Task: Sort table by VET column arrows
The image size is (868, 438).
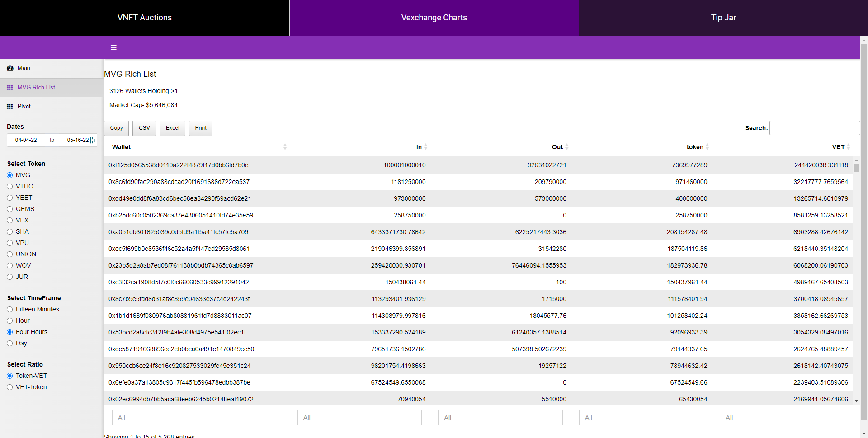Action: [849, 147]
